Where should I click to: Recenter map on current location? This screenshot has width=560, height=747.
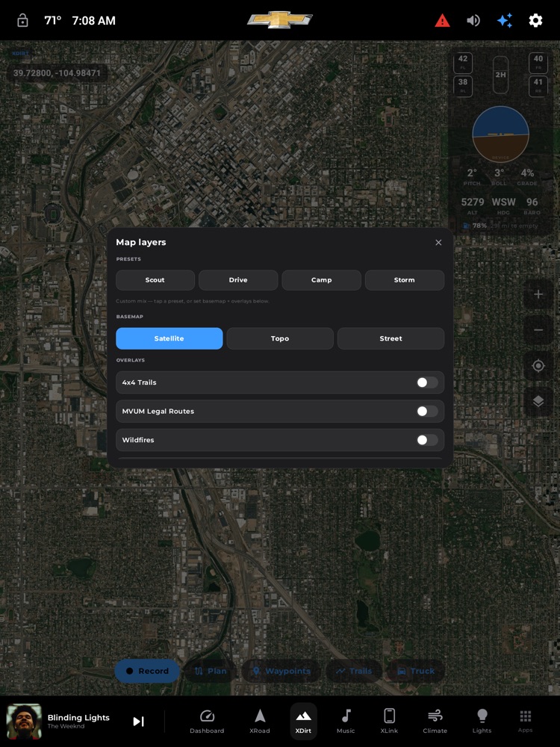pyautogui.click(x=538, y=365)
